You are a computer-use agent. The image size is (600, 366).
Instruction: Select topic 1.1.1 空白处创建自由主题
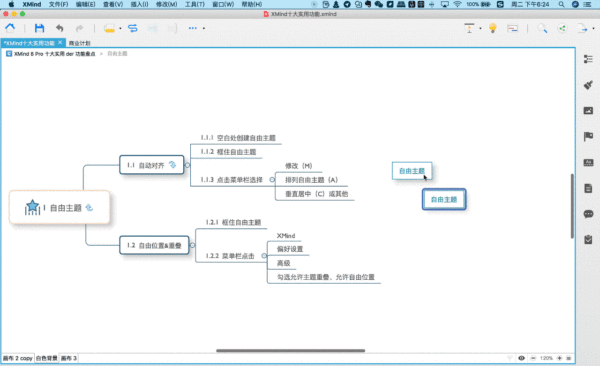(238, 137)
